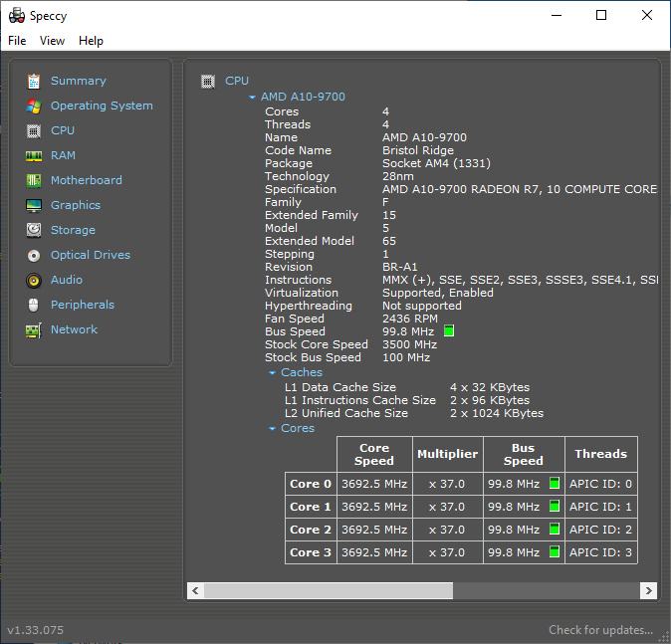Click the horizontal scrollbar right arrow
The image size is (671, 644).
click(648, 590)
